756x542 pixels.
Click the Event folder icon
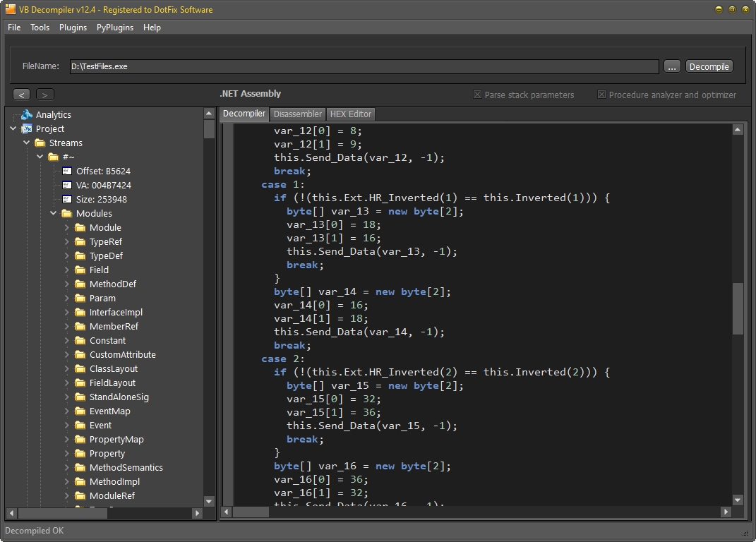point(80,426)
